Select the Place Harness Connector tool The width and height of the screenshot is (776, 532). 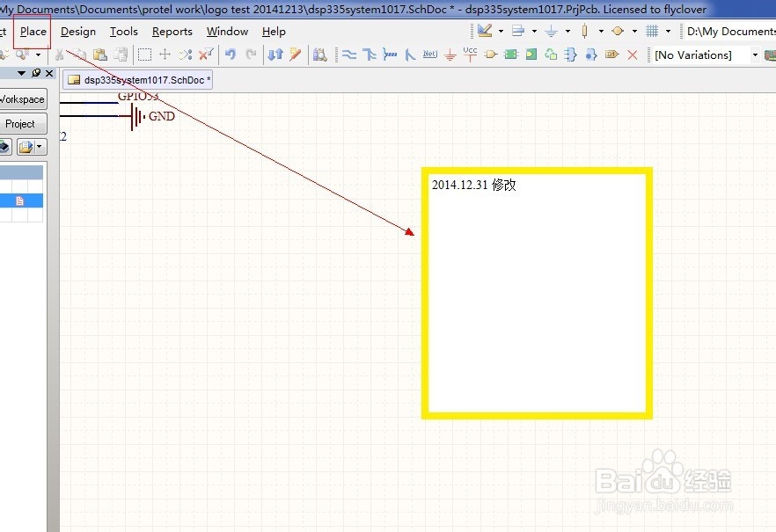point(571,55)
